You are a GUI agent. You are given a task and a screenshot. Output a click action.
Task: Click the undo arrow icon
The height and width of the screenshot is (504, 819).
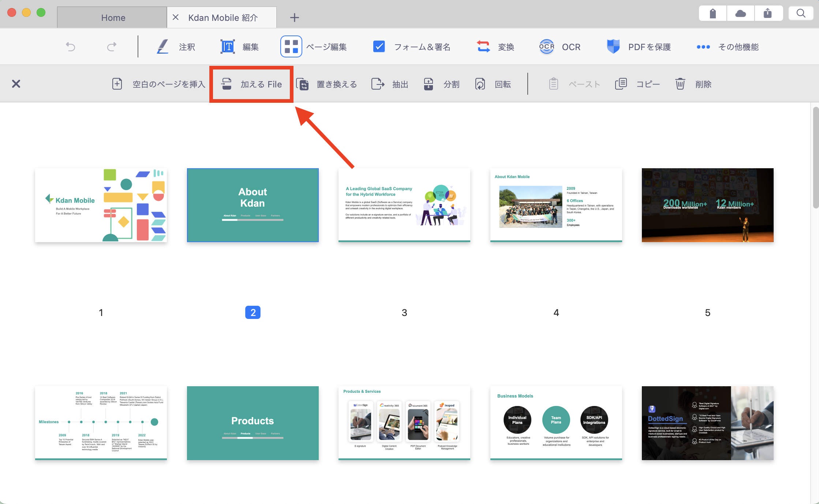70,47
